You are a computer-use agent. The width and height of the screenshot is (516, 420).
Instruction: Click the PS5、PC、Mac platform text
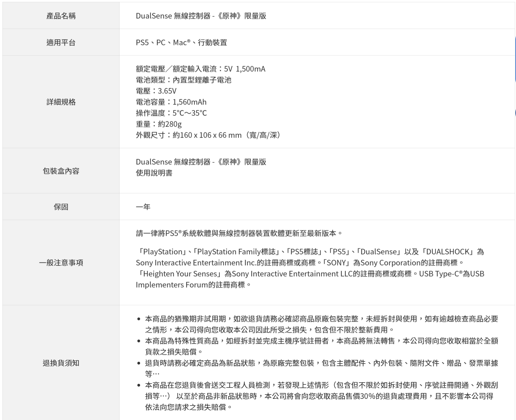tap(181, 43)
